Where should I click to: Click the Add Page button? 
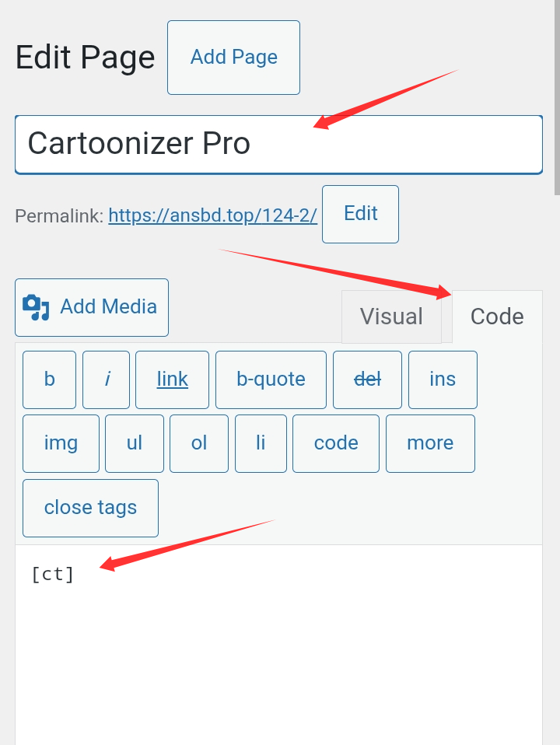[x=233, y=58]
